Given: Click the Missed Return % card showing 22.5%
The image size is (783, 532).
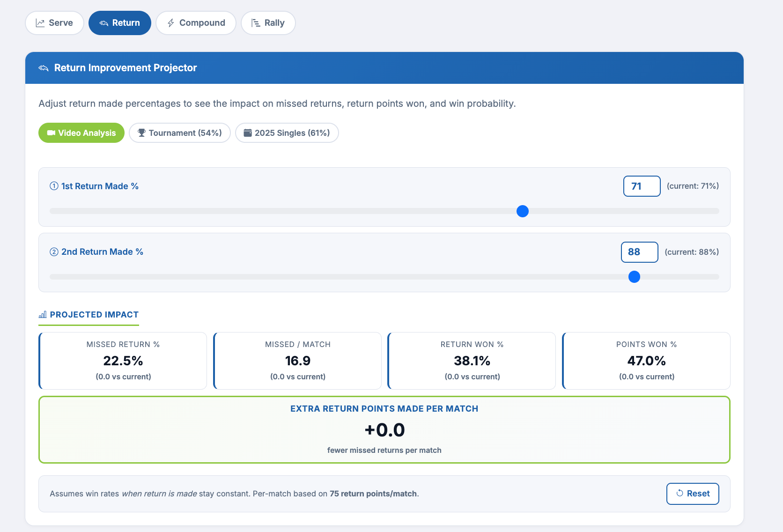Looking at the screenshot, I should click(x=123, y=361).
